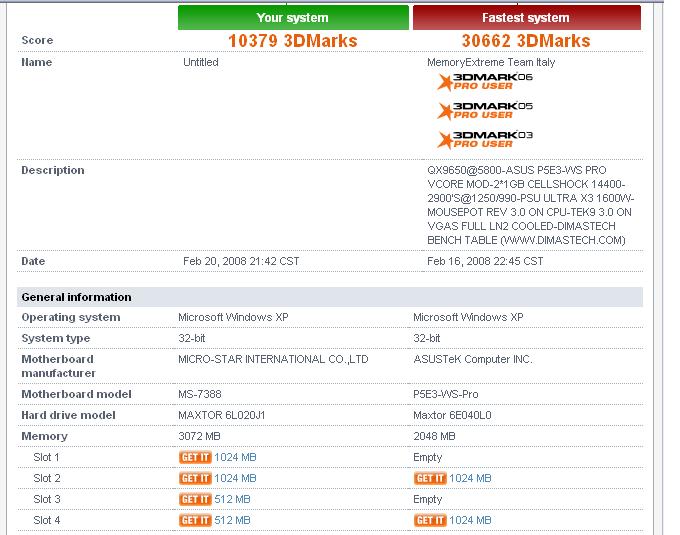
Task: Click the Score row label
Action: (x=37, y=40)
